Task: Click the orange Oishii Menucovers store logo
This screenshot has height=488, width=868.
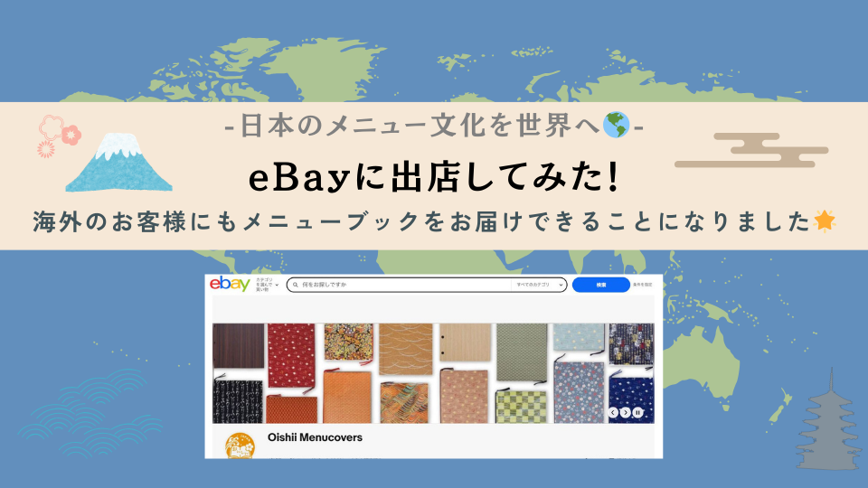Action: click(x=240, y=446)
